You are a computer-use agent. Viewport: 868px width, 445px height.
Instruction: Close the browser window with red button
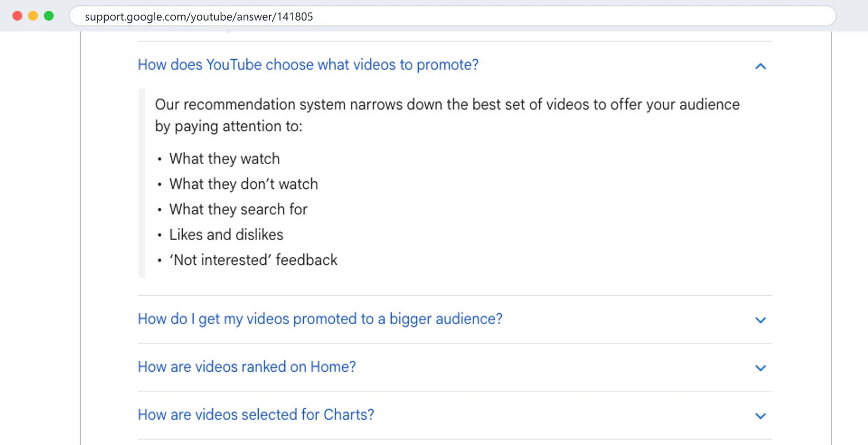17,16
